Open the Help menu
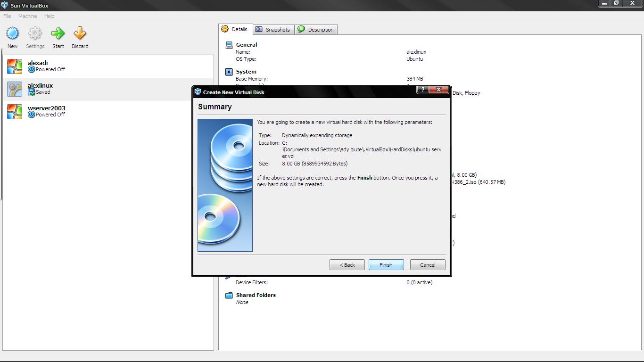 [49, 16]
